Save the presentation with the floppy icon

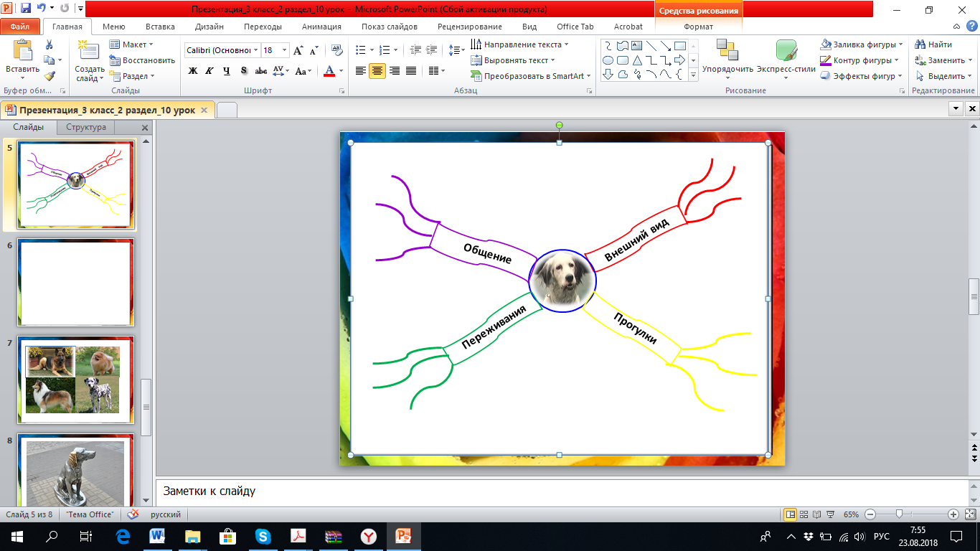pos(26,9)
